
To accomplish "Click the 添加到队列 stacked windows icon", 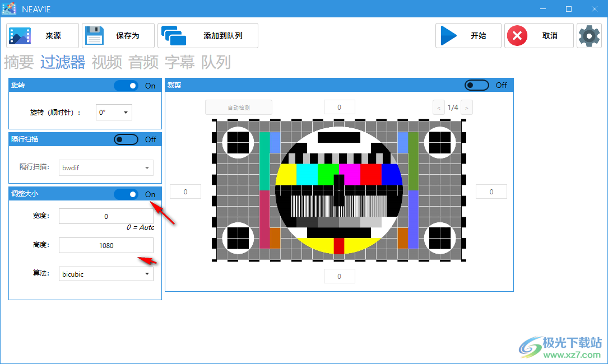I will pos(174,36).
